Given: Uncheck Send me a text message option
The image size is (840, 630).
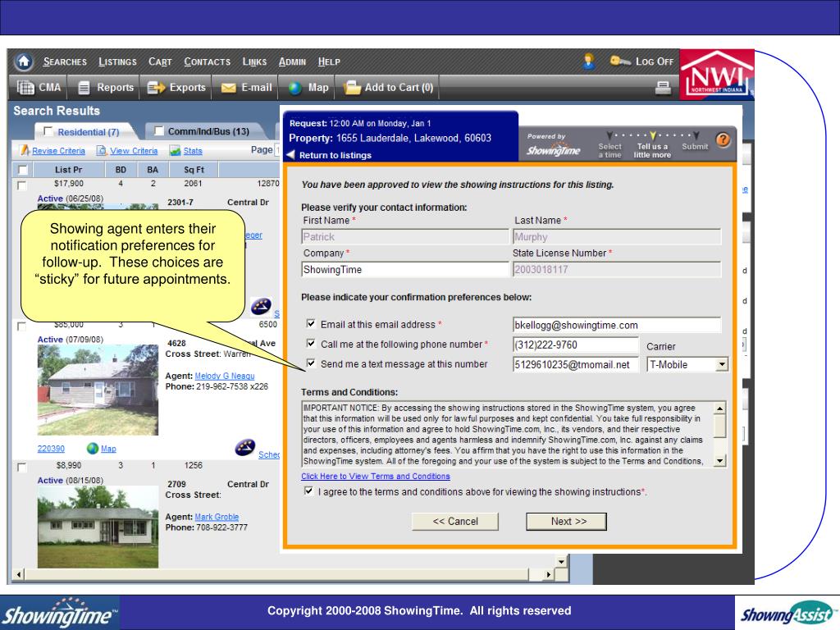Looking at the screenshot, I should coord(311,363).
